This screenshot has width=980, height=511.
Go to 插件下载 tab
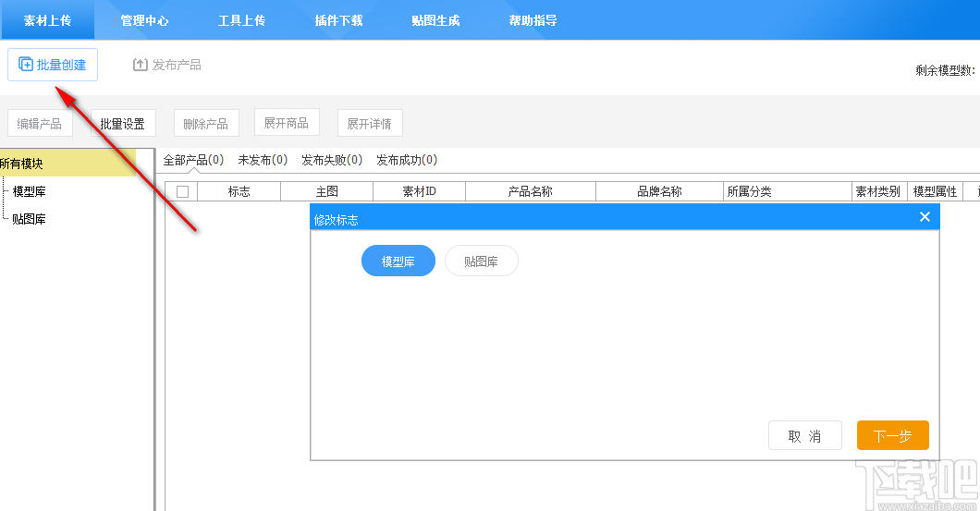pyautogui.click(x=338, y=20)
